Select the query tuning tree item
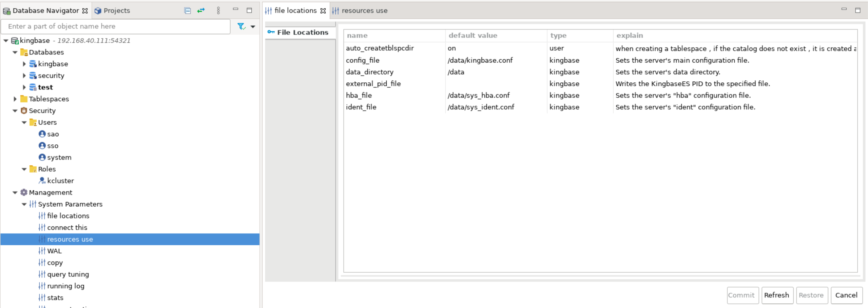868x308 pixels. pos(68,274)
